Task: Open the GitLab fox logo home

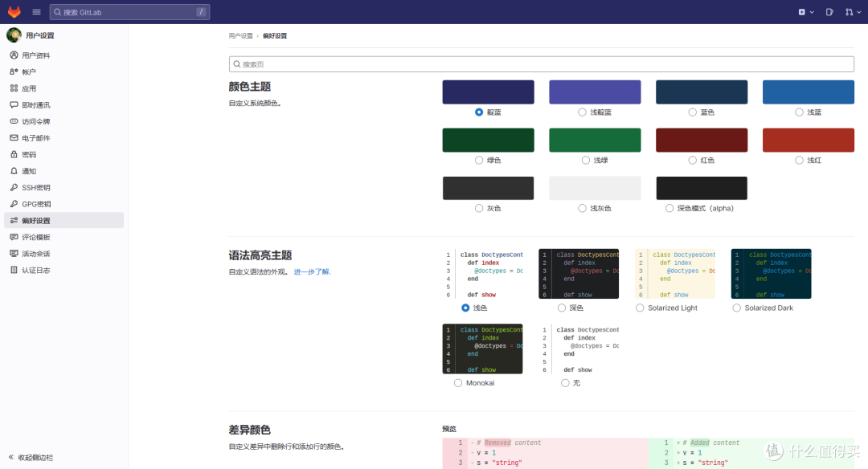Action: click(14, 11)
